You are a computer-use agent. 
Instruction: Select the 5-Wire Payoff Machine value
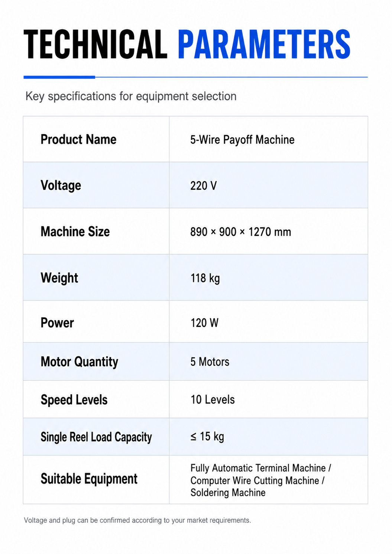coord(242,140)
